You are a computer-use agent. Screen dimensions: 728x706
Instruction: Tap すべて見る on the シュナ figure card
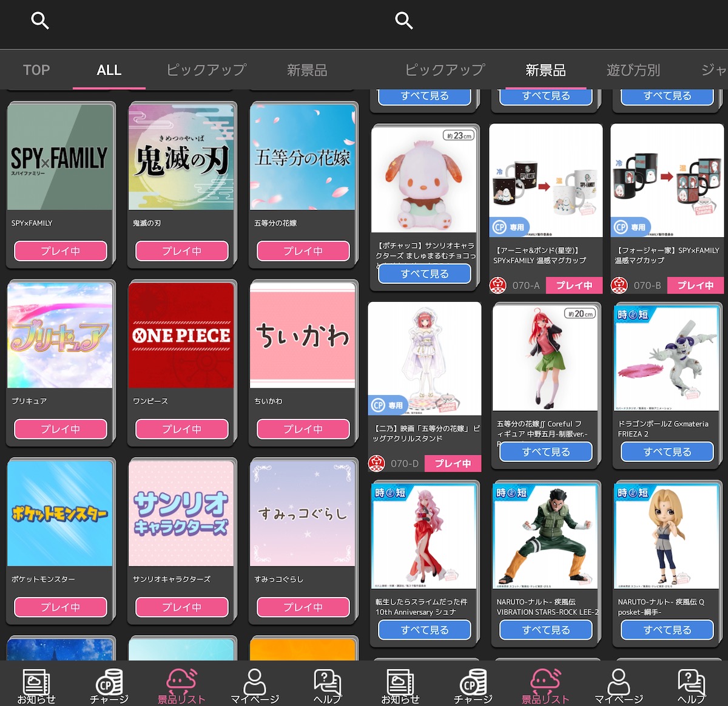(x=425, y=630)
